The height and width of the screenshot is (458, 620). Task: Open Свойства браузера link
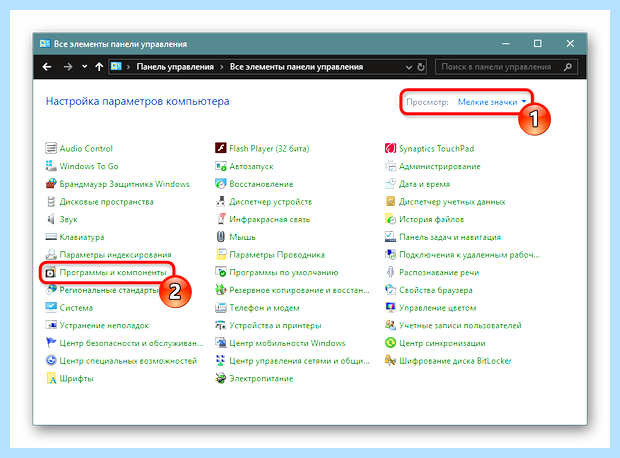coord(436,290)
